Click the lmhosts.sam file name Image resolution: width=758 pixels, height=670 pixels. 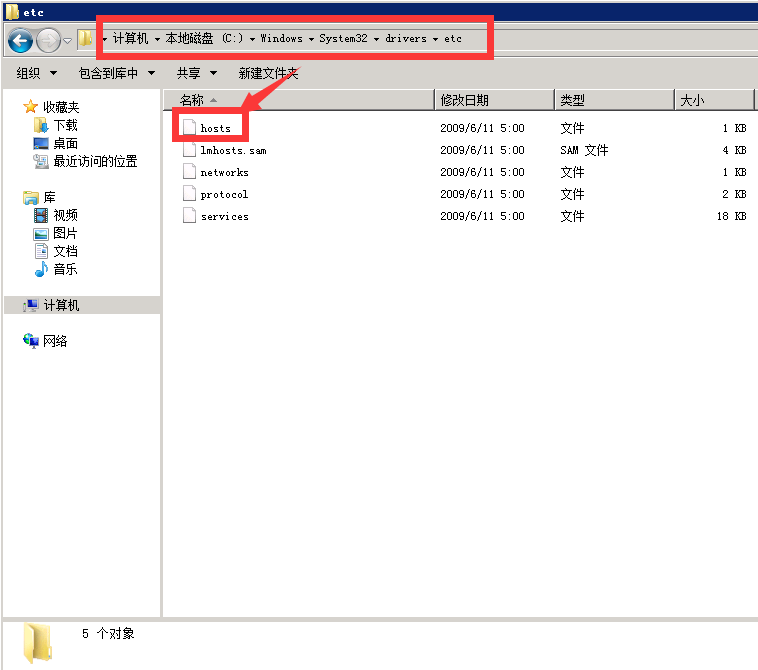click(x=233, y=150)
